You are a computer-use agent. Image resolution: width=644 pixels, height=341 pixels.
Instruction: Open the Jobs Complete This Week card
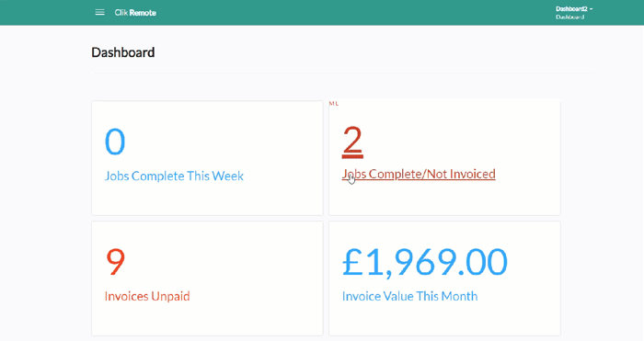point(207,158)
